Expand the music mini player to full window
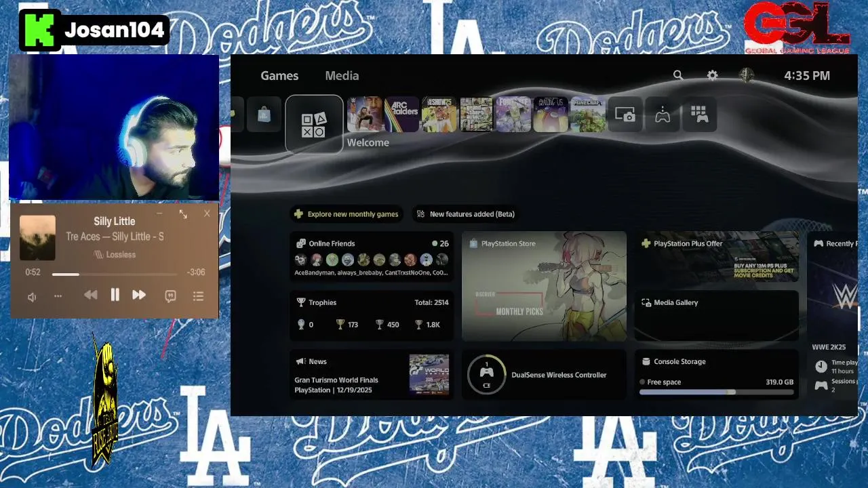Image resolution: width=868 pixels, height=488 pixels. (183, 213)
